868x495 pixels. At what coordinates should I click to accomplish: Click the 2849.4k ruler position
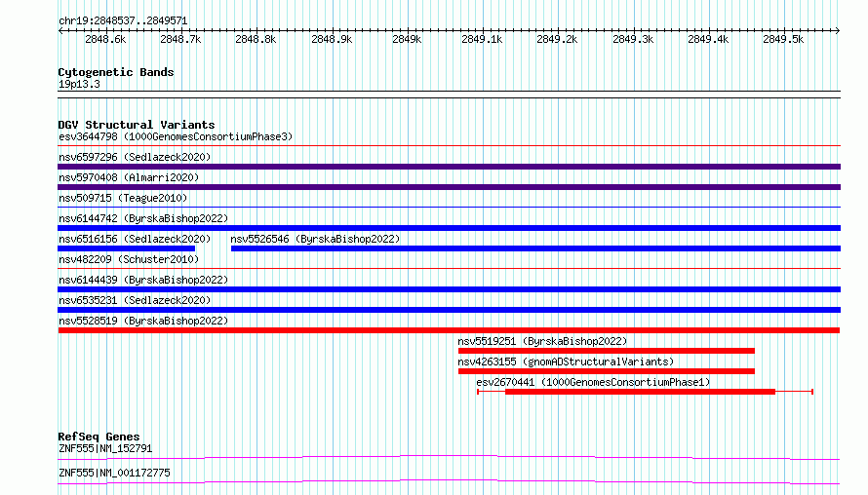point(708,39)
